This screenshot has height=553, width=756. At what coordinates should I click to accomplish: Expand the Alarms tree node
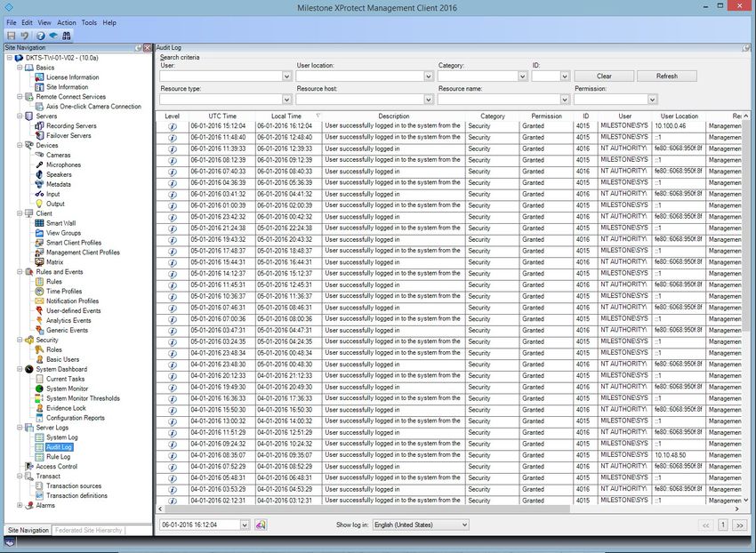tap(20, 505)
